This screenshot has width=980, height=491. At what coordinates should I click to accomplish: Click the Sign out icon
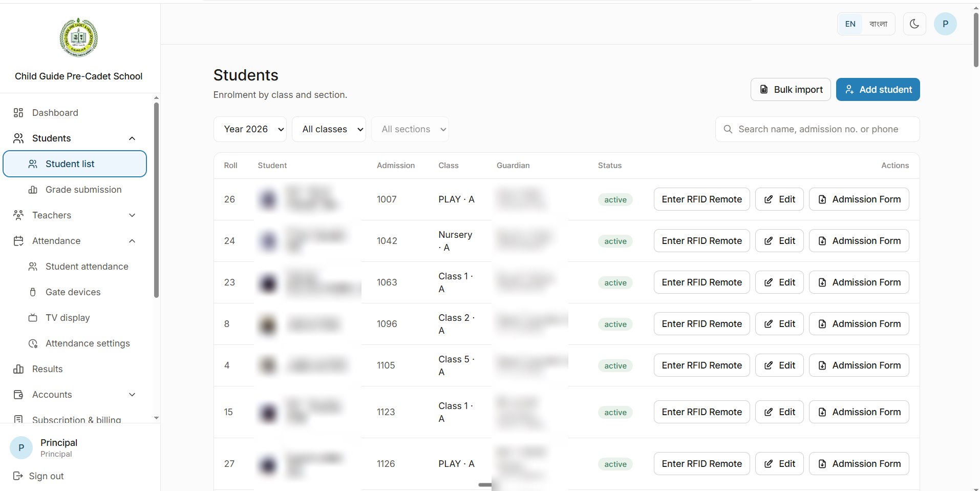click(18, 476)
